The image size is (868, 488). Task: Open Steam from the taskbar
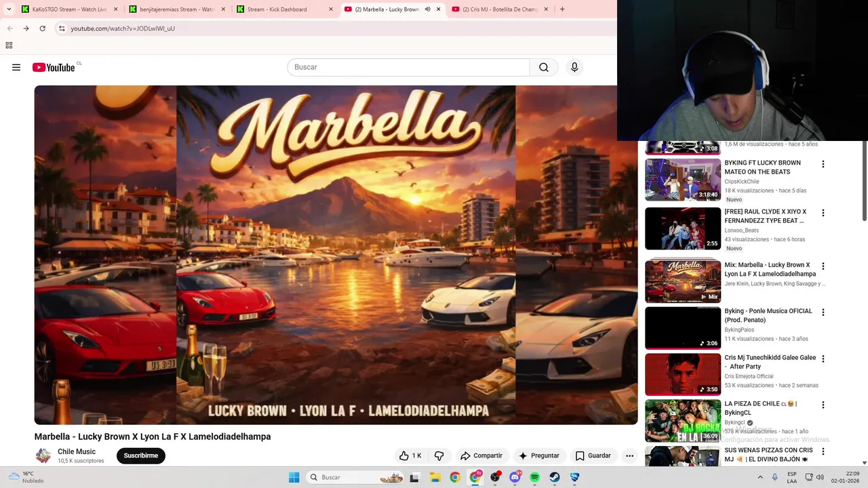[554, 477]
